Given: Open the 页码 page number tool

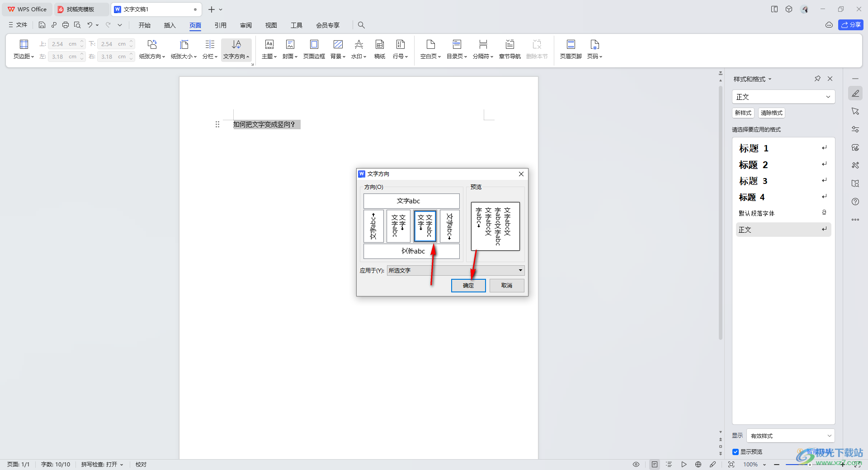Looking at the screenshot, I should [x=594, y=49].
